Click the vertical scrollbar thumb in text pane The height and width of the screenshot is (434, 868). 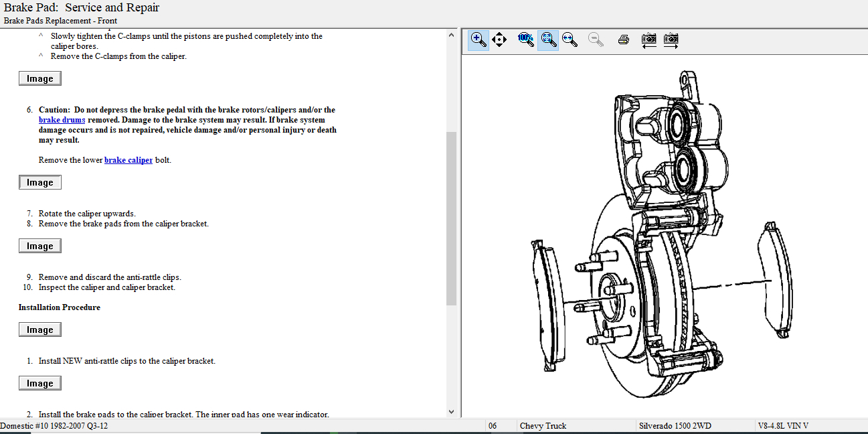[x=451, y=218]
